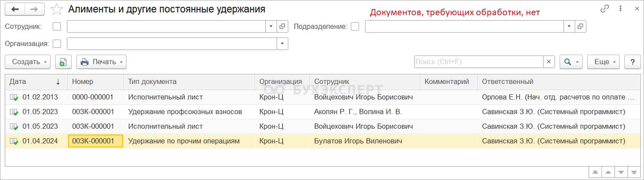This screenshot has width=644, height=180.
Task: Enable the Сотрудник filter checkbox
Action: (x=57, y=26)
